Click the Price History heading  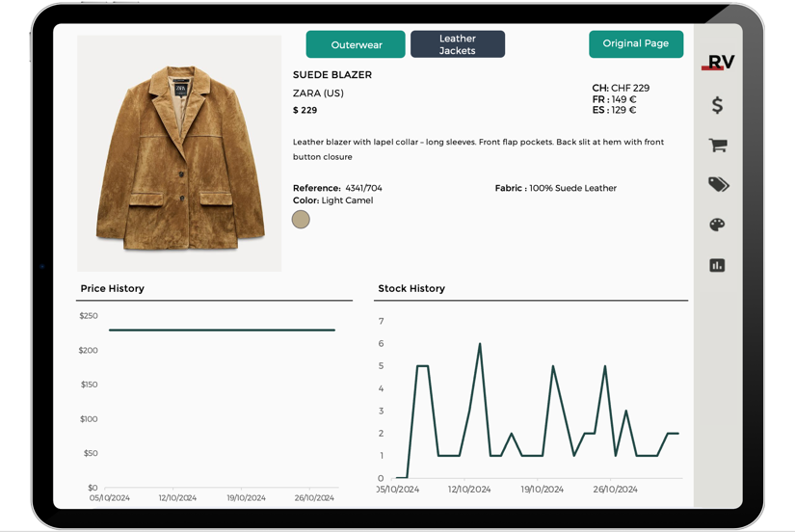tap(112, 288)
